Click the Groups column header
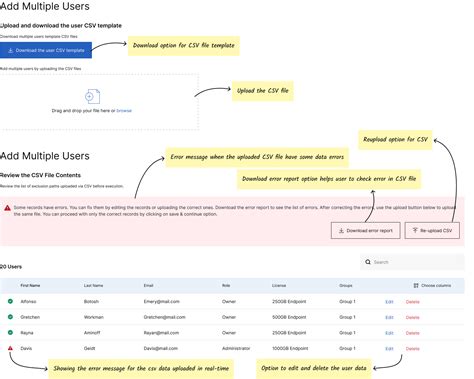Viewport: 474px width, 379px height. coord(346,286)
